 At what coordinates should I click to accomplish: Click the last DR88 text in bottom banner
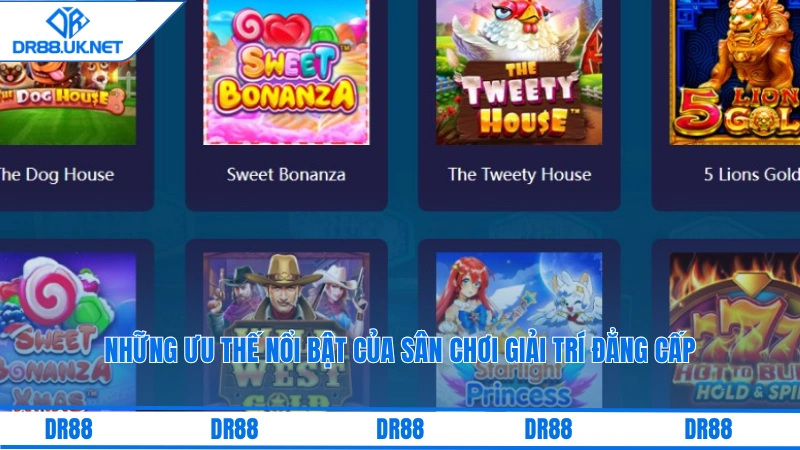708,429
